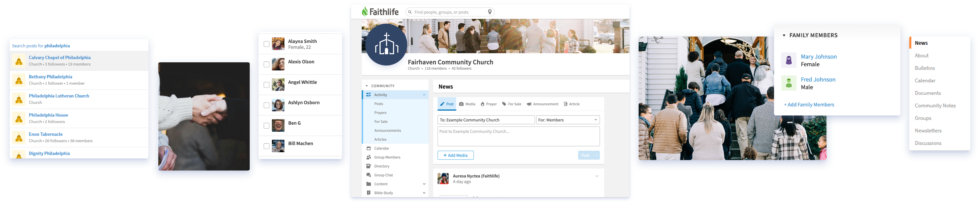
Task: Click the blue Post submit button
Action: point(585,155)
